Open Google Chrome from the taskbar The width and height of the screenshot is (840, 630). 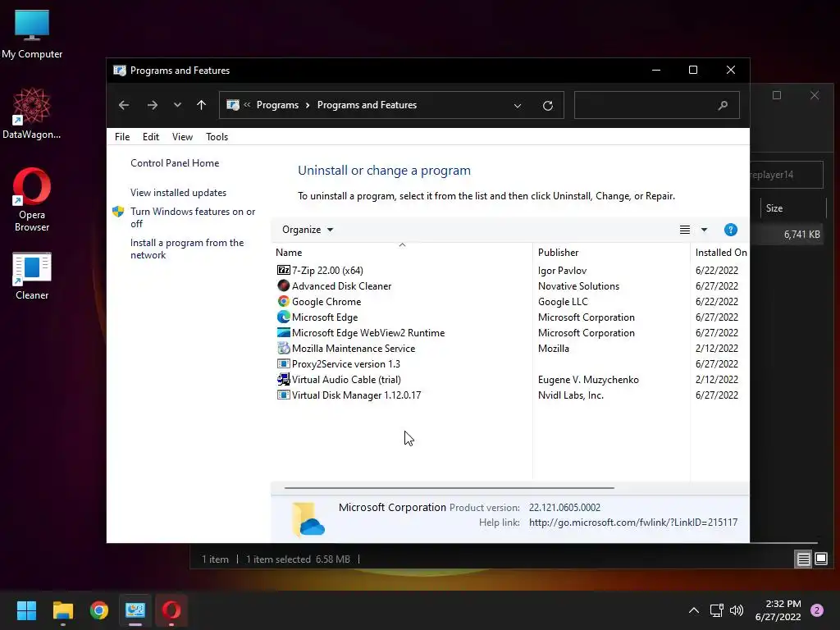click(99, 610)
